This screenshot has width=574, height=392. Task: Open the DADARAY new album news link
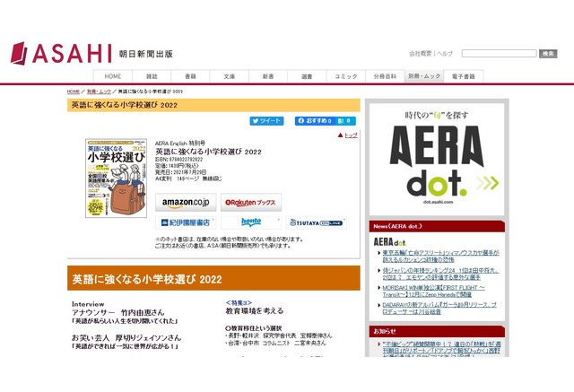point(439,309)
